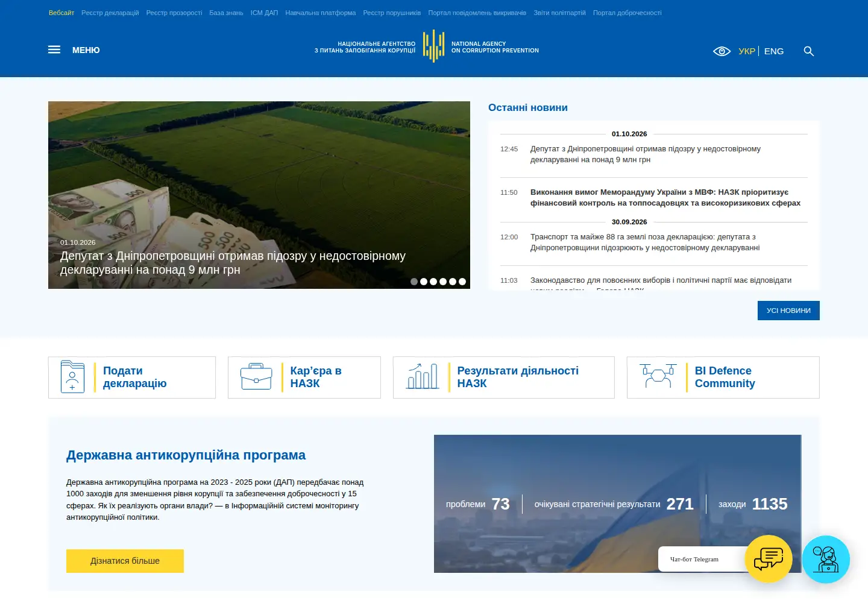Go to Вебсайт top link
The image size is (868, 603).
61,13
